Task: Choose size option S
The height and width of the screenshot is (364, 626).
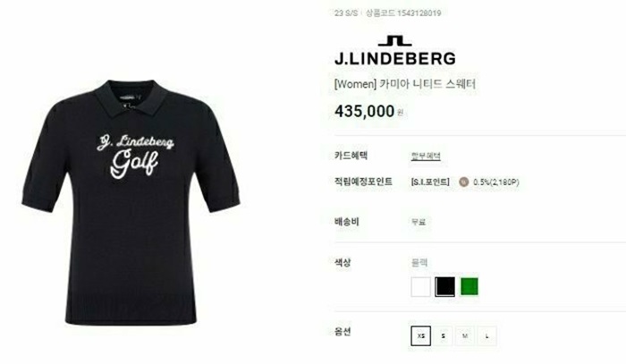Action: coord(444,336)
